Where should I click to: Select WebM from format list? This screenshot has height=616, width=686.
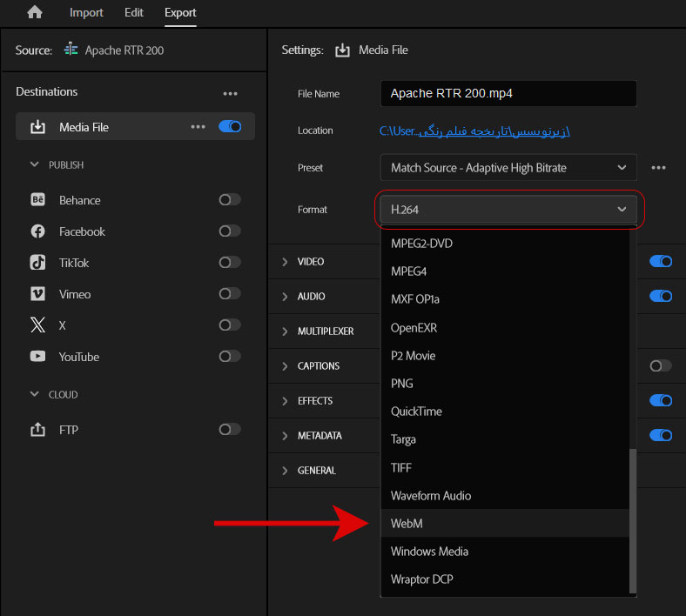(505, 523)
